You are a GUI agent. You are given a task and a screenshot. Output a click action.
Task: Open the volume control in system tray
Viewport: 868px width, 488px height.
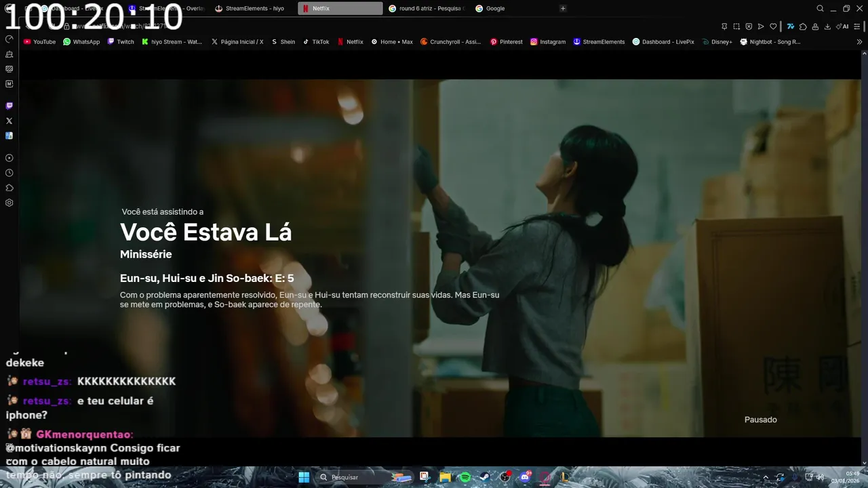[x=820, y=477]
